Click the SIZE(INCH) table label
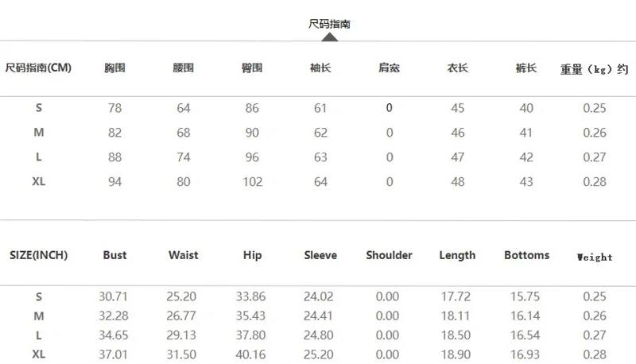This screenshot has width=636, height=364. [x=38, y=256]
